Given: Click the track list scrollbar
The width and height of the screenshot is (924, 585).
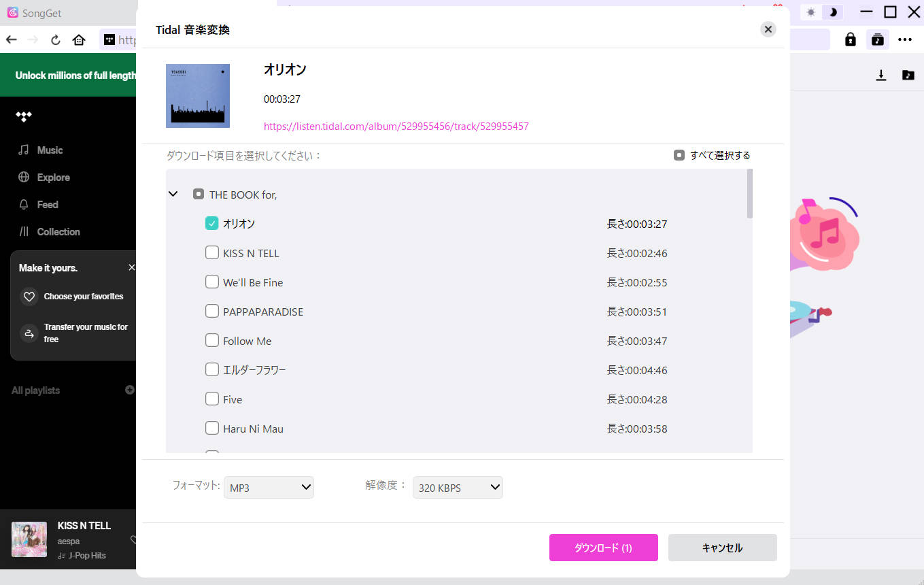Looking at the screenshot, I should [750, 194].
